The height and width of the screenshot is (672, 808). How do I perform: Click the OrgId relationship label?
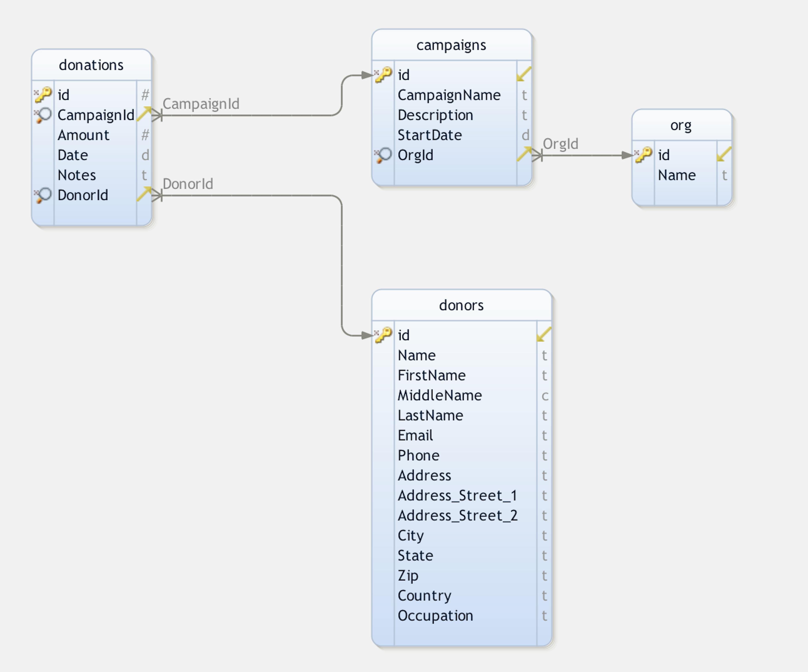[x=561, y=144]
